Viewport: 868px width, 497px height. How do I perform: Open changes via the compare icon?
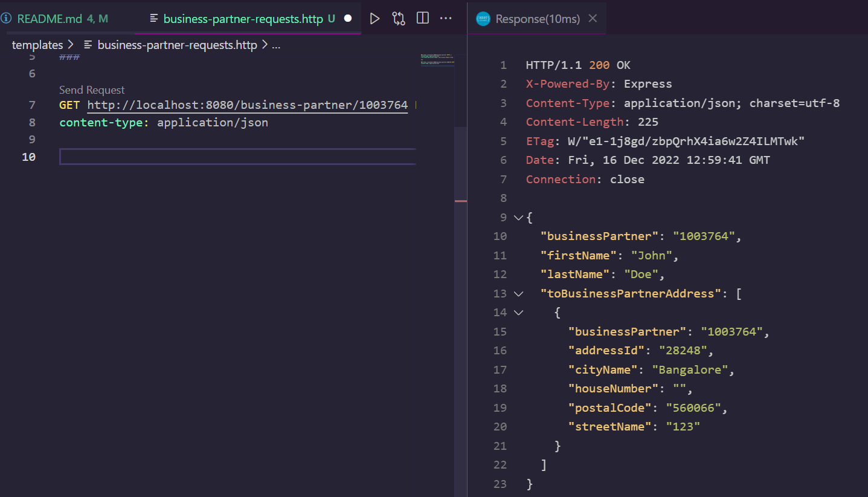tap(399, 19)
